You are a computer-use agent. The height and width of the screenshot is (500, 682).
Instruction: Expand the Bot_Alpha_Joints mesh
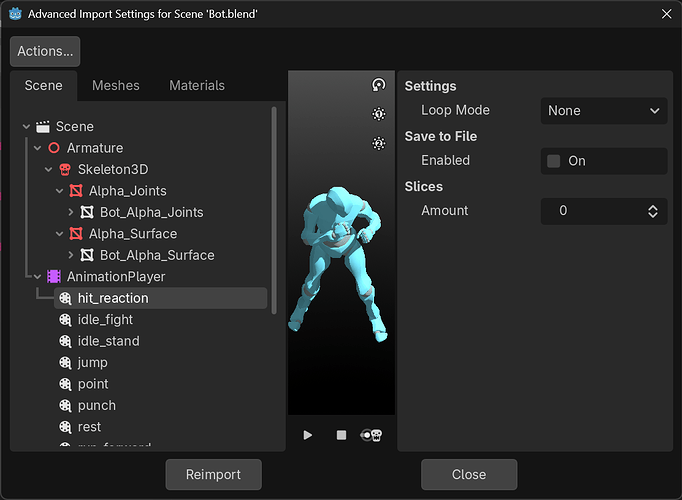[x=71, y=212]
